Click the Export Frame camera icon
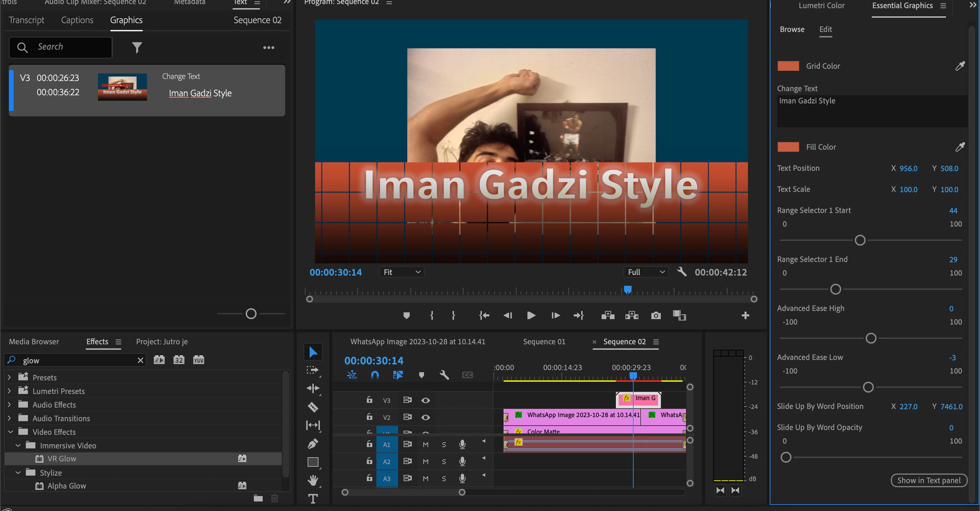This screenshot has height=511, width=980. tap(655, 315)
